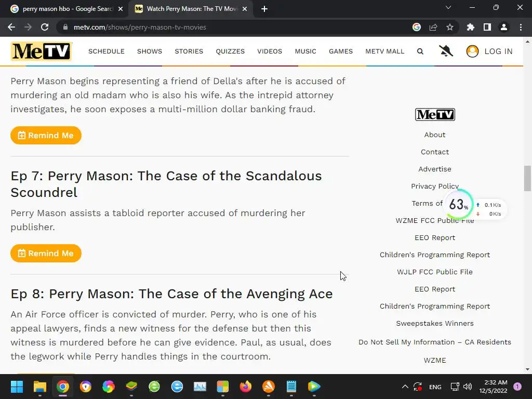Go back with the browser back arrow
The image size is (532, 399).
tap(11, 27)
